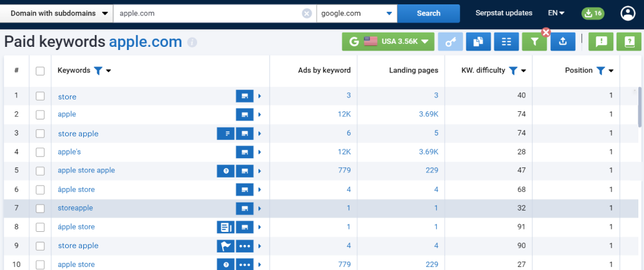
Task: Click the key icon toolbar button
Action: (x=451, y=41)
